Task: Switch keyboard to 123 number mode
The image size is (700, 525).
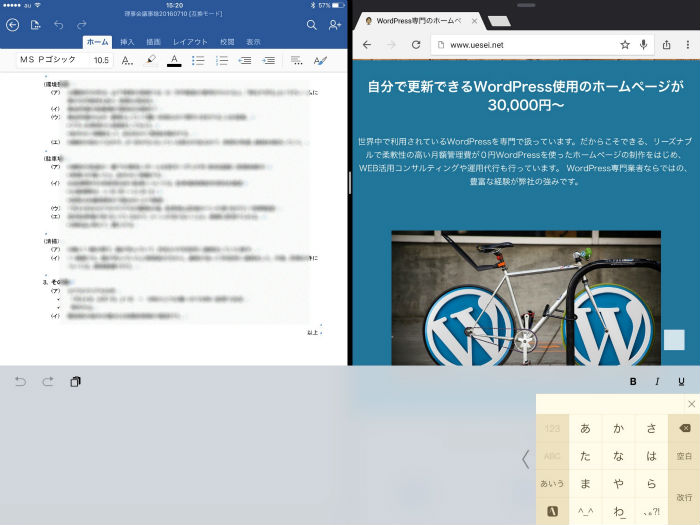Action: [x=552, y=429]
